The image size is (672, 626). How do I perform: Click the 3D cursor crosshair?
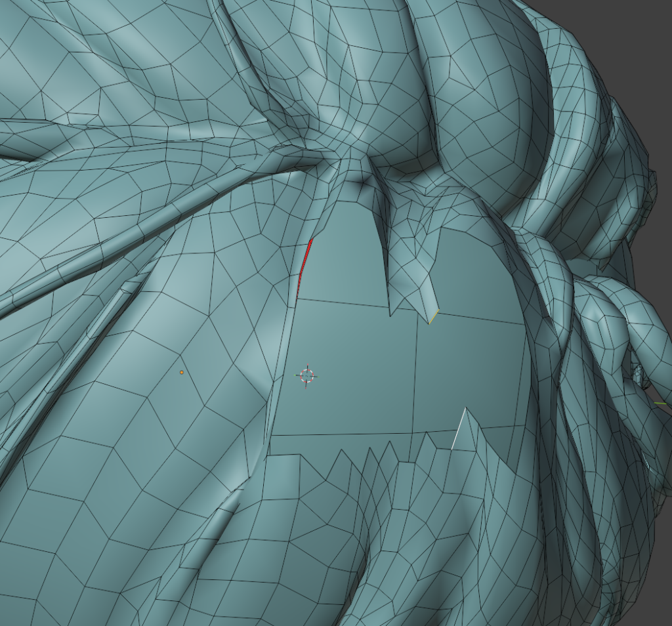[x=306, y=375]
